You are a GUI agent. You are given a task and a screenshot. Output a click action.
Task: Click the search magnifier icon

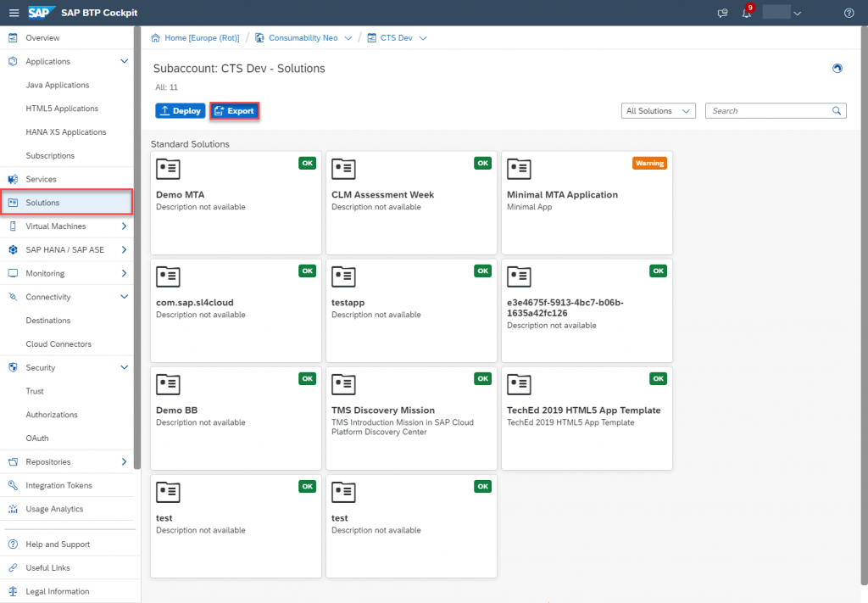[837, 111]
